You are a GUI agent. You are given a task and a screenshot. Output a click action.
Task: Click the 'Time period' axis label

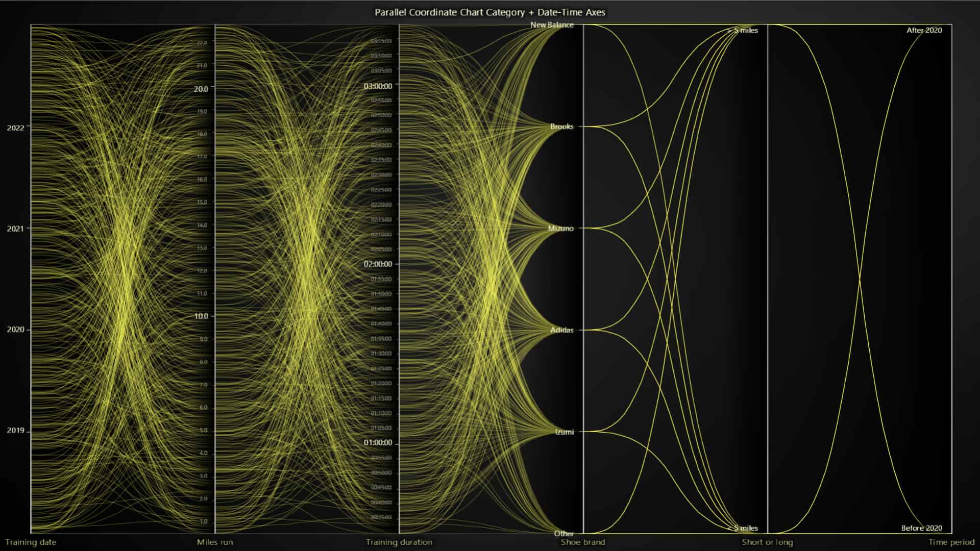pos(951,542)
